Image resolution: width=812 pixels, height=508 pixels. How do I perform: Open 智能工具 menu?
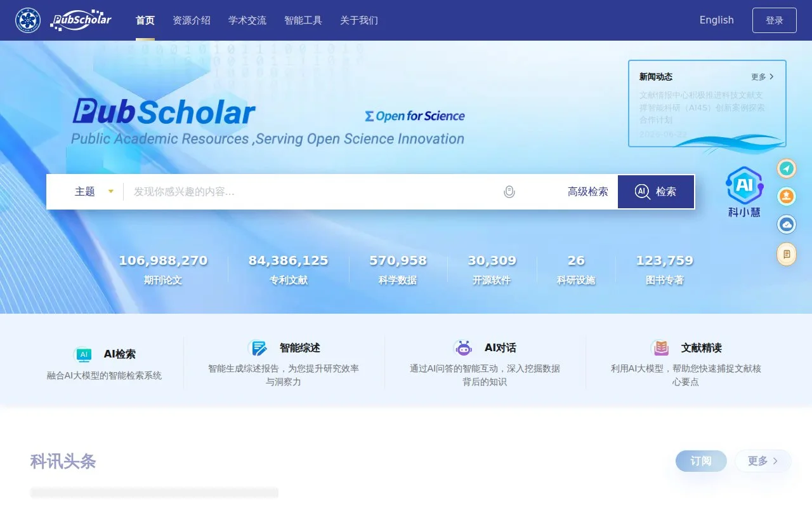pos(303,20)
